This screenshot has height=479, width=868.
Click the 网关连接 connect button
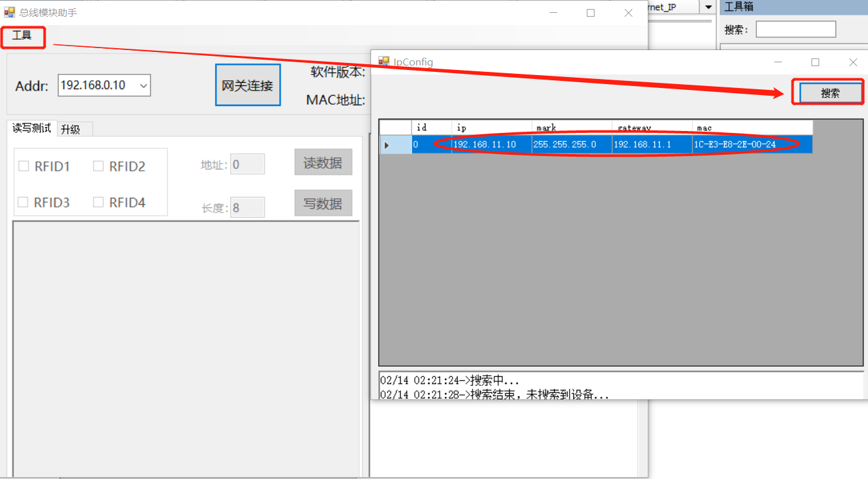coord(248,84)
